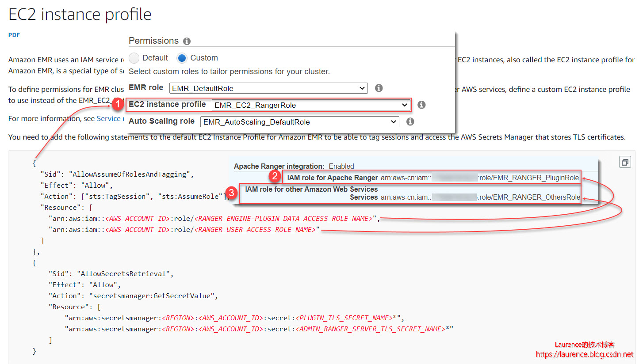Click the PLUGIN_TLS_SECRET_NAME placeholder
639x364 pixels.
(x=344, y=318)
